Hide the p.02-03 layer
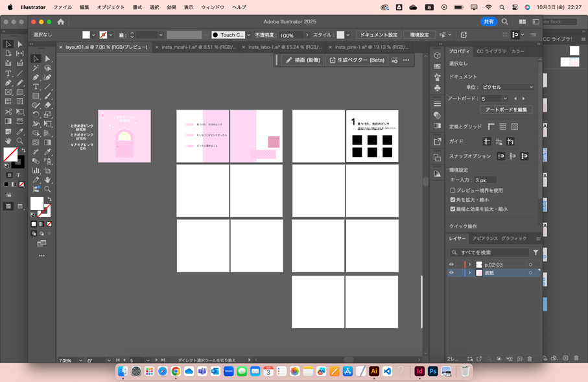The height and width of the screenshot is (382, 588). [x=451, y=265]
